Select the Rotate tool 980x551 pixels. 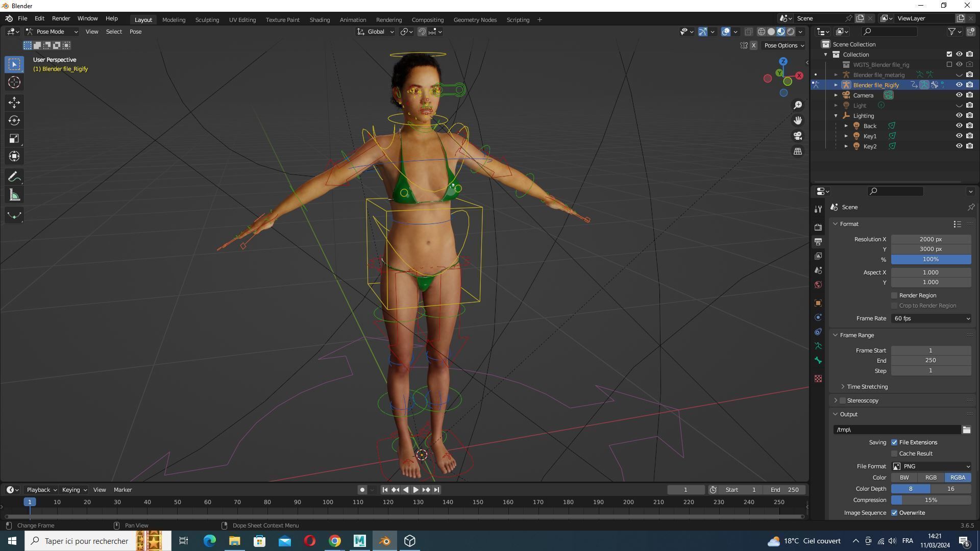tap(14, 120)
